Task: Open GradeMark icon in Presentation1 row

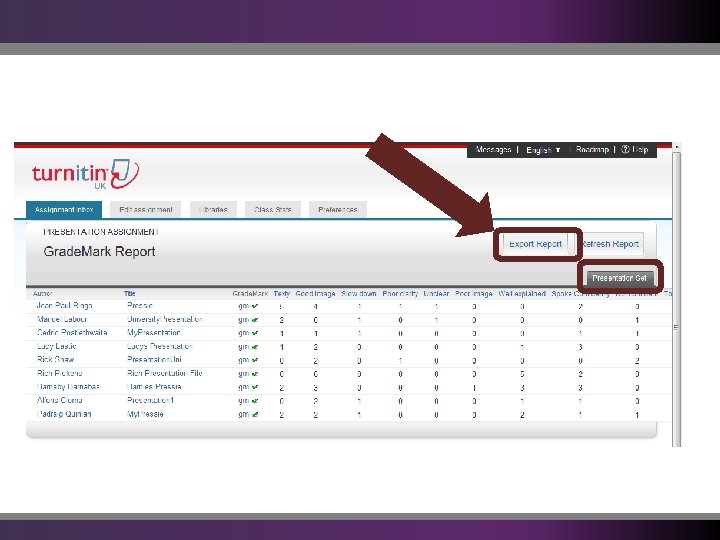Action: tap(248, 401)
